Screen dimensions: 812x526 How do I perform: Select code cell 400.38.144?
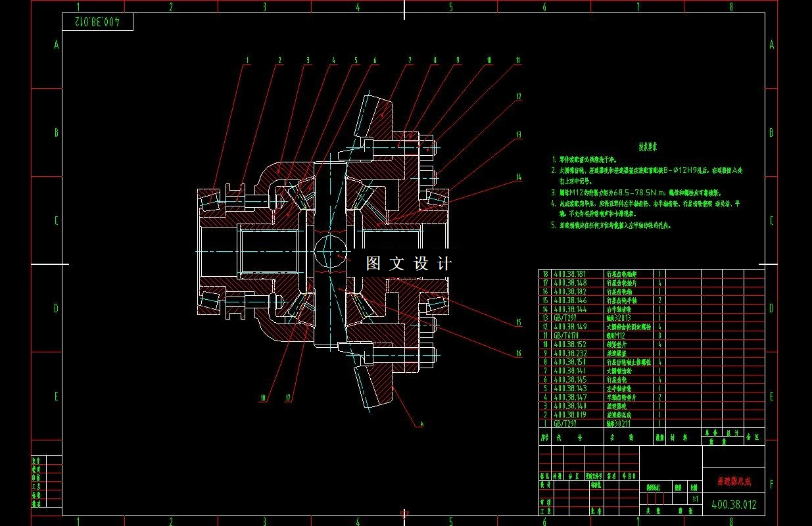(x=570, y=309)
